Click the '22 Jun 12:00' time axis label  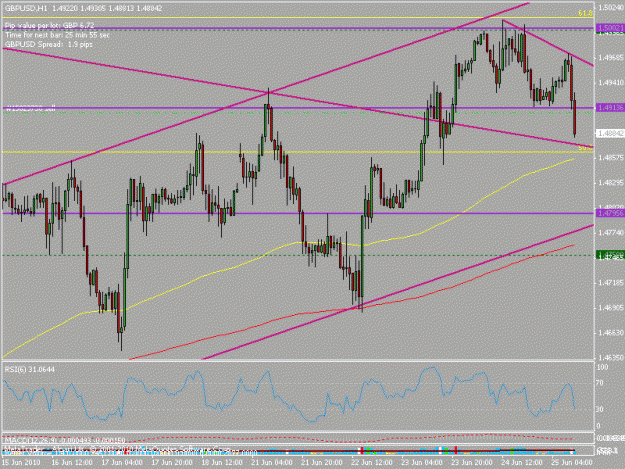tap(372, 462)
